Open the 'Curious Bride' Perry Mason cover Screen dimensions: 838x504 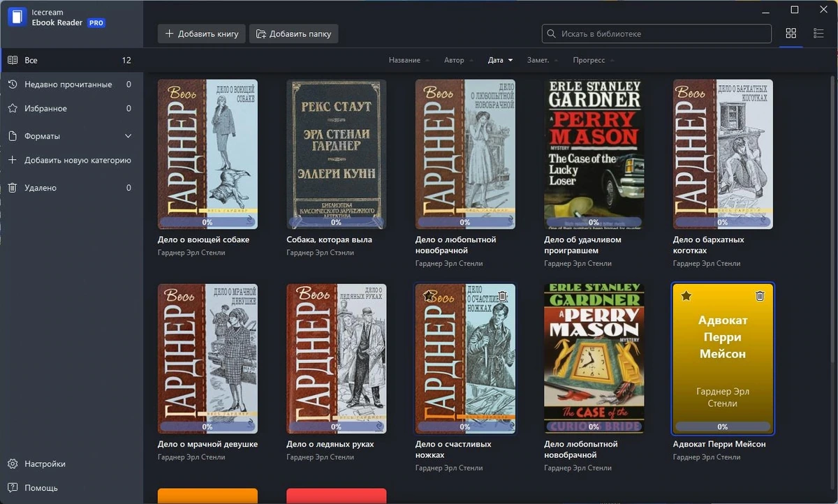tap(594, 358)
